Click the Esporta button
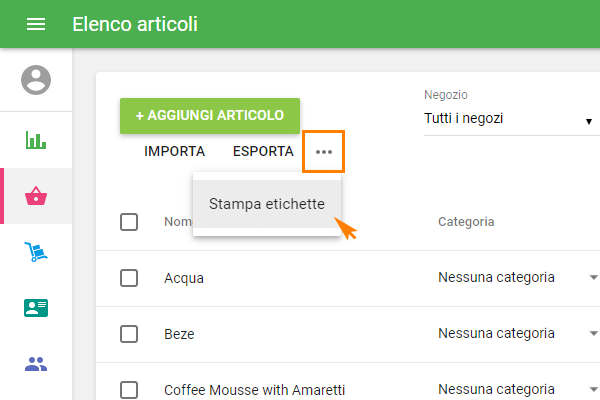 pyautogui.click(x=263, y=152)
